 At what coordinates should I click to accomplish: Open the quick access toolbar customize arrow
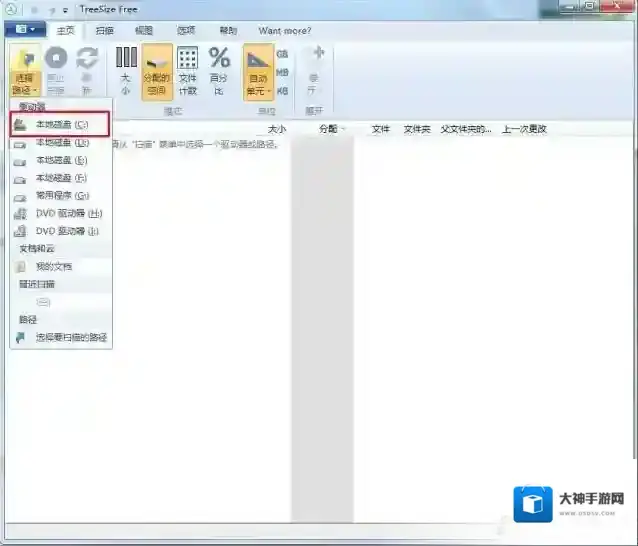pos(65,10)
